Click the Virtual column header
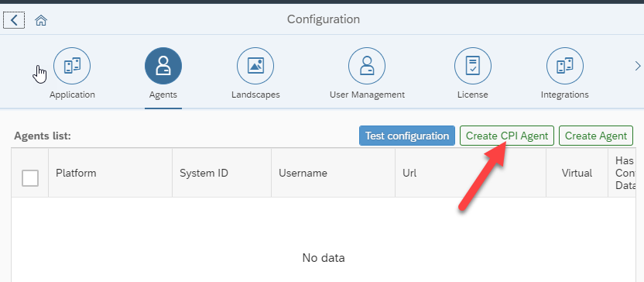 577,173
